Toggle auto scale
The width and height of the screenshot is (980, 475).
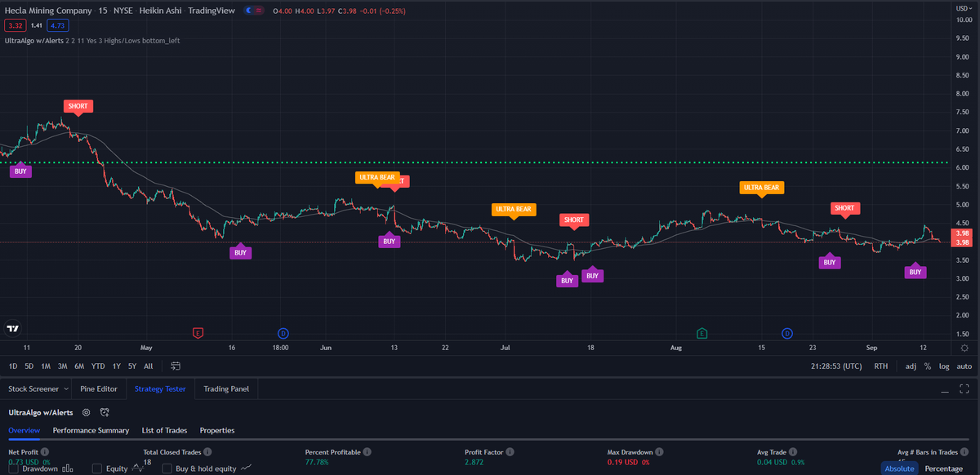point(964,366)
